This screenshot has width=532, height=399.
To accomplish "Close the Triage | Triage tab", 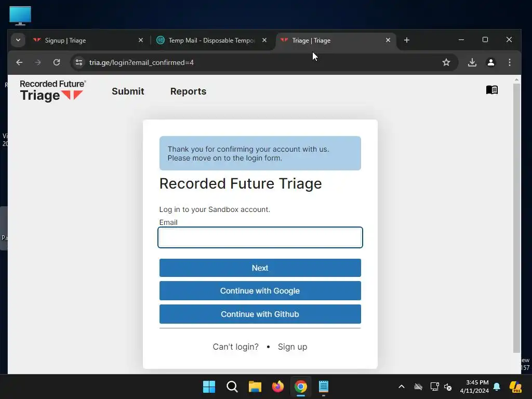I will [388, 40].
